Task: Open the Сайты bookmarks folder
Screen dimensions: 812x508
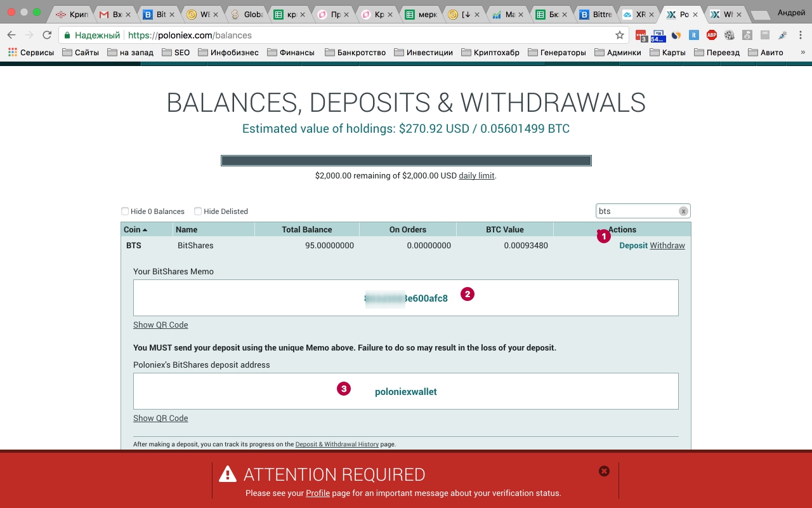Action: click(81, 53)
